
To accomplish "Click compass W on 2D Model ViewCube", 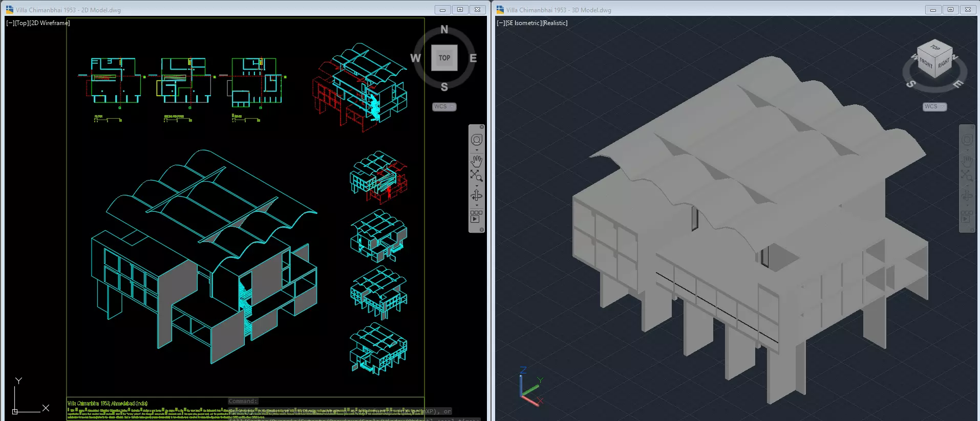I will 415,58.
